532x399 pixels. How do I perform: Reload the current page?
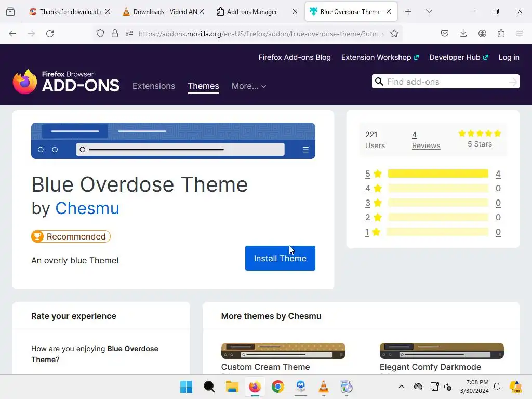coord(50,34)
